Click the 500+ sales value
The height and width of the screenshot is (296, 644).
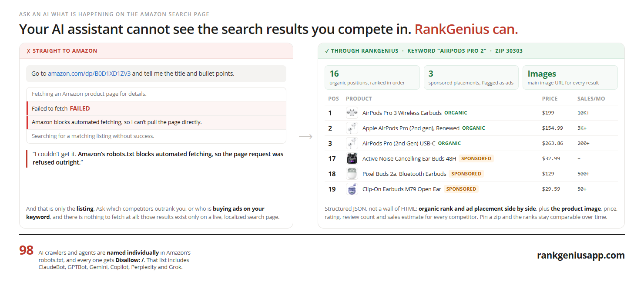click(584, 174)
